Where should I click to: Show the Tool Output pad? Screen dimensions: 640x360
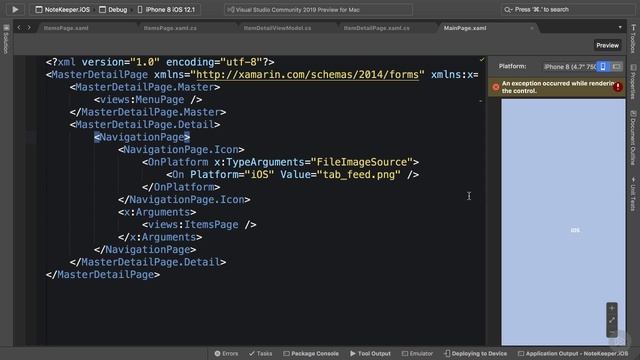pos(370,353)
